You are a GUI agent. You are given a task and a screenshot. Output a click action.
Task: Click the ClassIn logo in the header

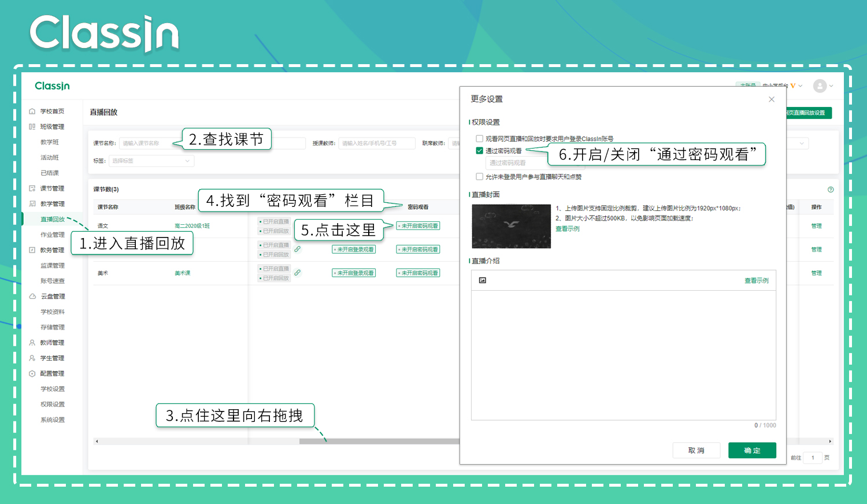tap(52, 86)
